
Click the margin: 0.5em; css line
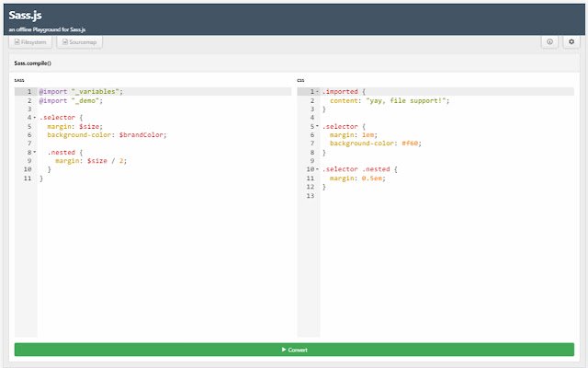click(357, 178)
